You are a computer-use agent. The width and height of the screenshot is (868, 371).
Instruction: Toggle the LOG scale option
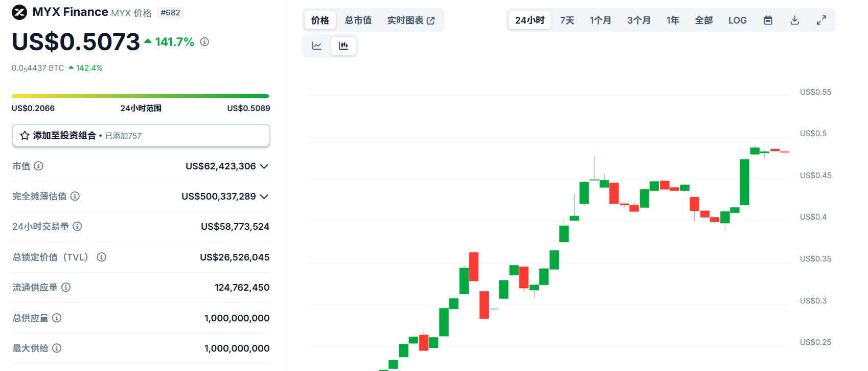[738, 20]
